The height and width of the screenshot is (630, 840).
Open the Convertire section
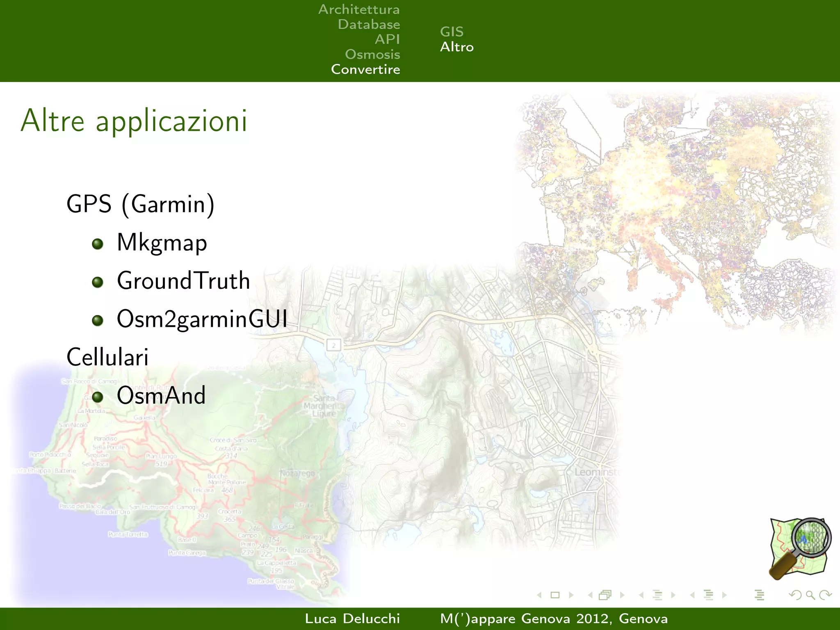pyautogui.click(x=365, y=69)
